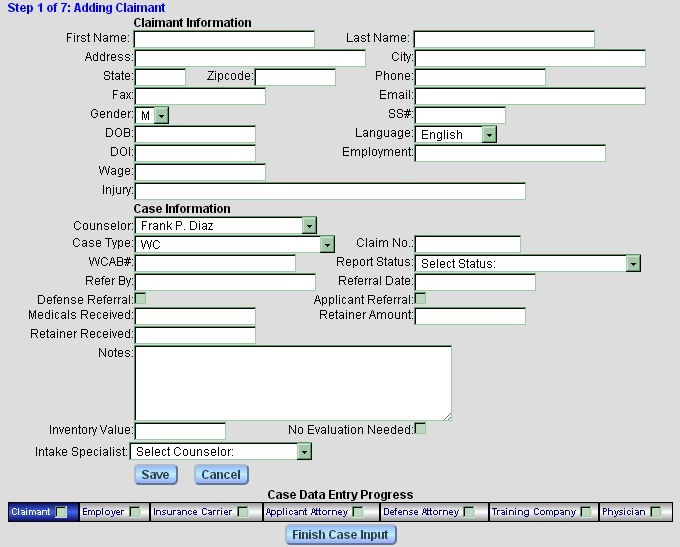The image size is (680, 547).
Task: Click the Claim No. input field
Action: click(x=467, y=244)
